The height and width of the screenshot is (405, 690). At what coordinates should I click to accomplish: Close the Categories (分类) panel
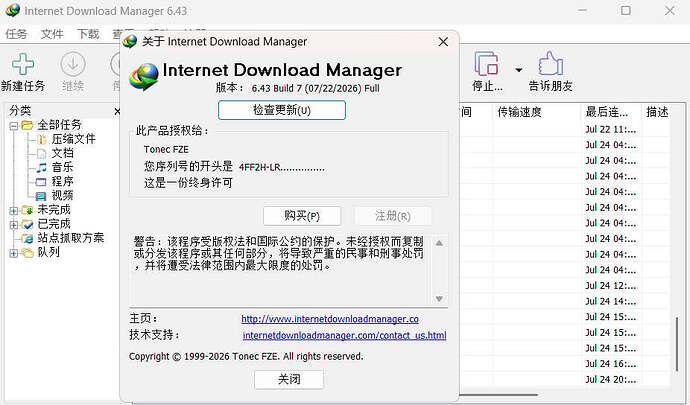(x=117, y=111)
